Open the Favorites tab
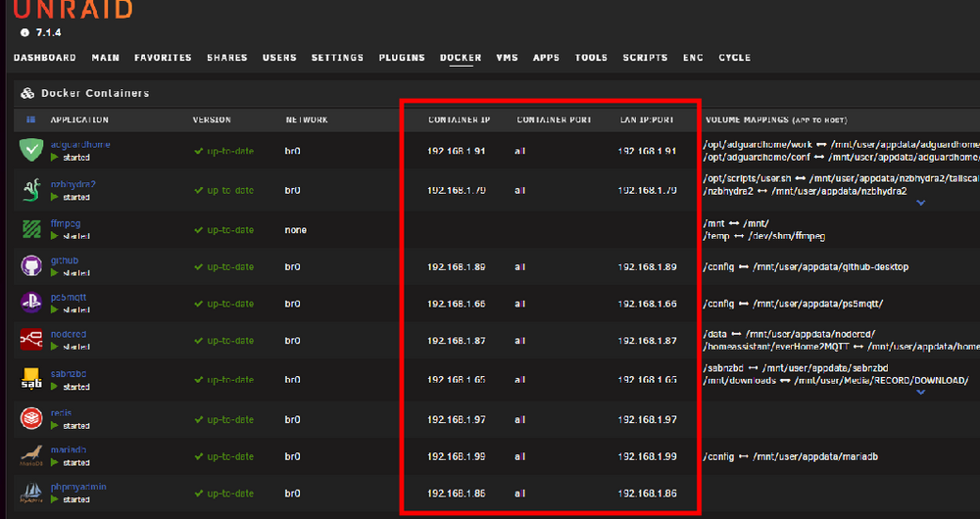 tap(163, 58)
